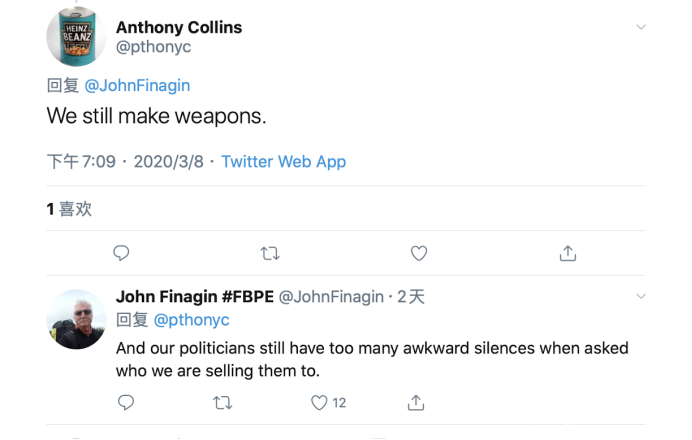Reply to John Finagin's tweet

pos(126,402)
